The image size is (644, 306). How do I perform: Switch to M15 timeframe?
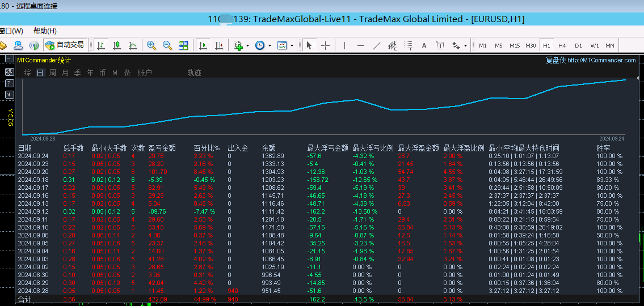point(515,45)
